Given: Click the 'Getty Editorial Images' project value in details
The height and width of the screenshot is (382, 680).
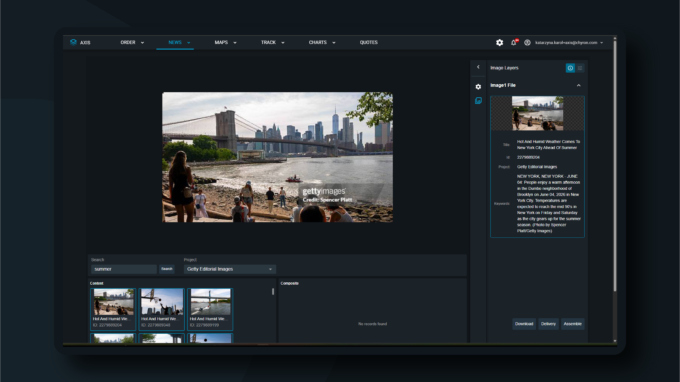Looking at the screenshot, I should (x=537, y=167).
